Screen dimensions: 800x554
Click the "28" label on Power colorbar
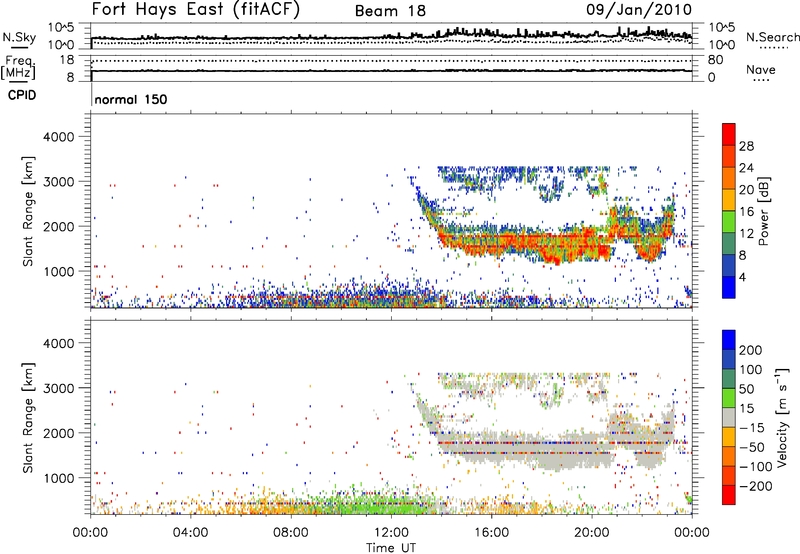pyautogui.click(x=746, y=146)
